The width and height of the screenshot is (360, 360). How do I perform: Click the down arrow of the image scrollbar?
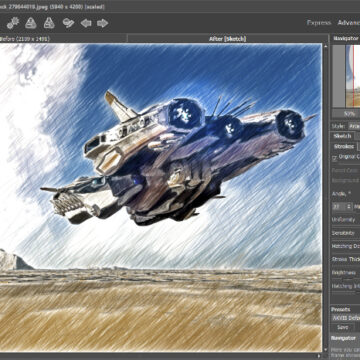pyautogui.click(x=326, y=350)
